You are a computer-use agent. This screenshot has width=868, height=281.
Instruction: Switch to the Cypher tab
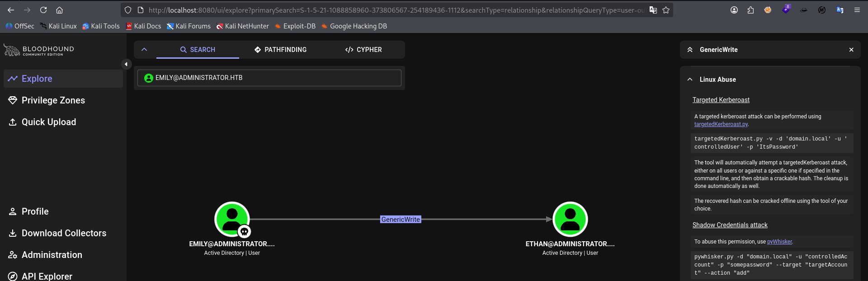point(363,50)
